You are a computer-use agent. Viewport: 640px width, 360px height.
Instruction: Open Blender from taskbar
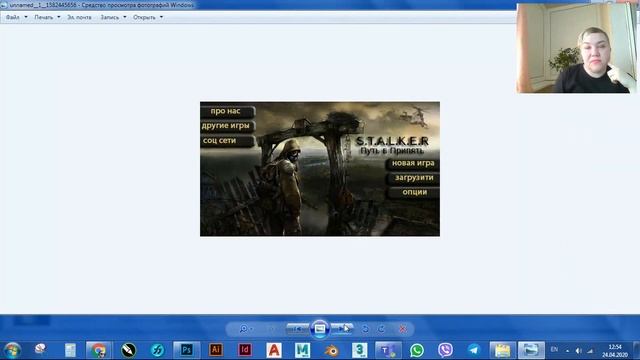(331, 350)
